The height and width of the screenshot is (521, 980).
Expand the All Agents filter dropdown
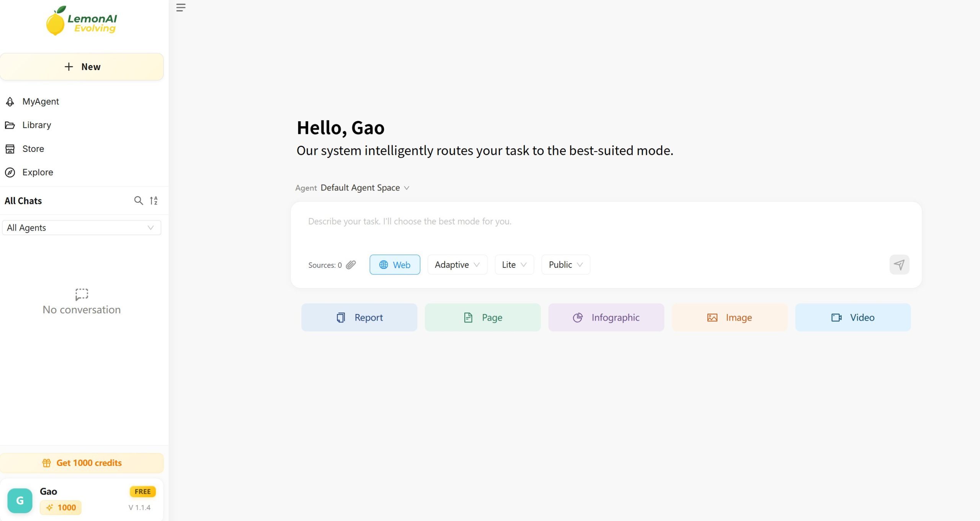(82, 228)
